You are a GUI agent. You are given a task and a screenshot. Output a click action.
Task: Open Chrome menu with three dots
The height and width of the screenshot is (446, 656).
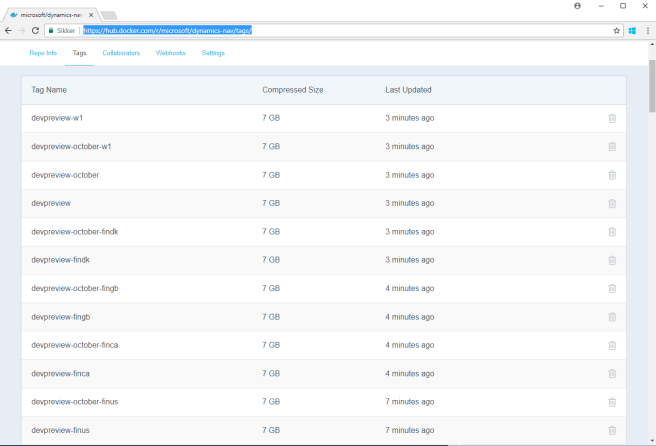[x=647, y=31]
